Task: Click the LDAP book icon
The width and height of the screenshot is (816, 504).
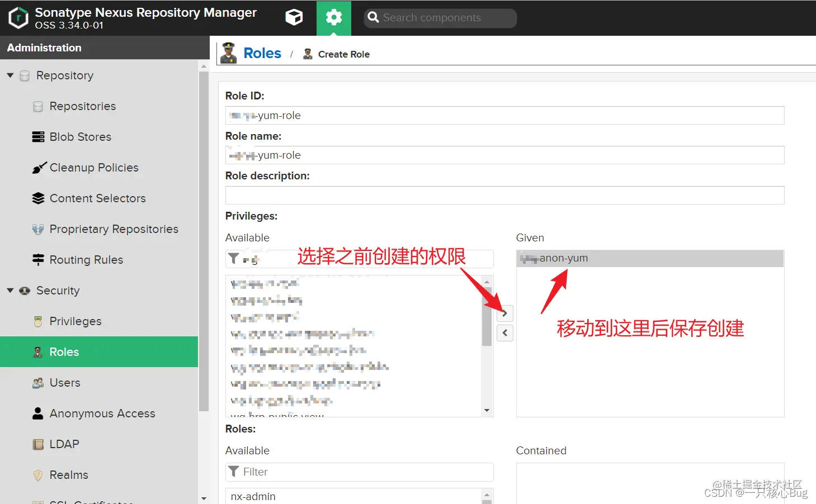Action: click(x=38, y=444)
